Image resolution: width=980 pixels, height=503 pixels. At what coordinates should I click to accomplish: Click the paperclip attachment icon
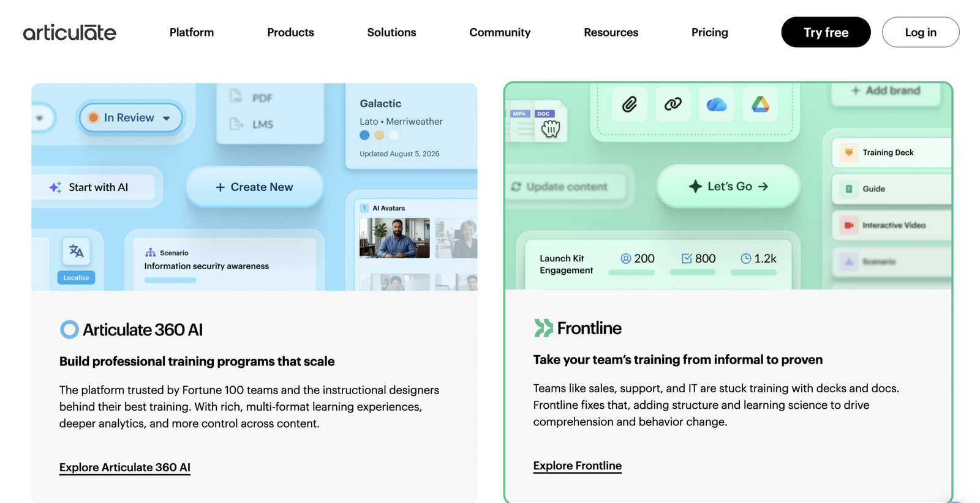pyautogui.click(x=629, y=105)
